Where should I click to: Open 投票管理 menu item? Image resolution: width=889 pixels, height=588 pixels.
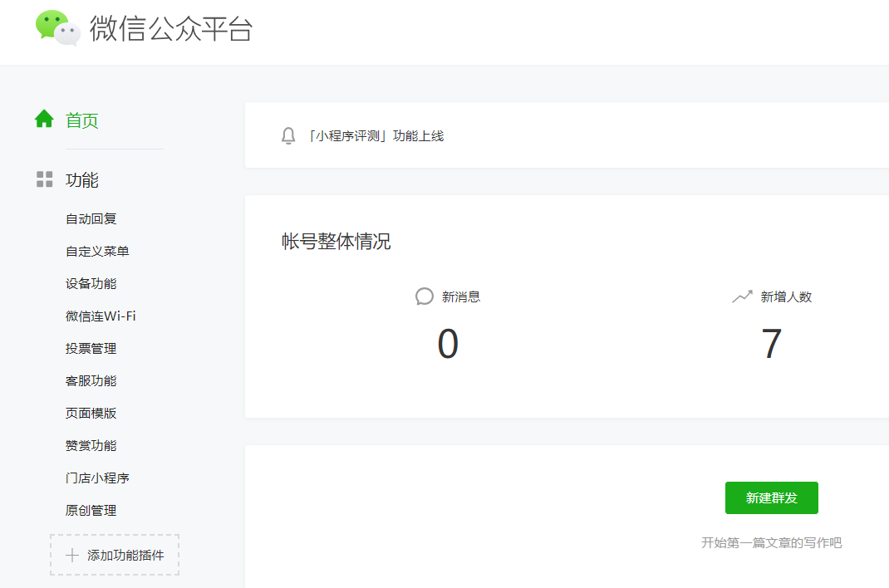91,348
